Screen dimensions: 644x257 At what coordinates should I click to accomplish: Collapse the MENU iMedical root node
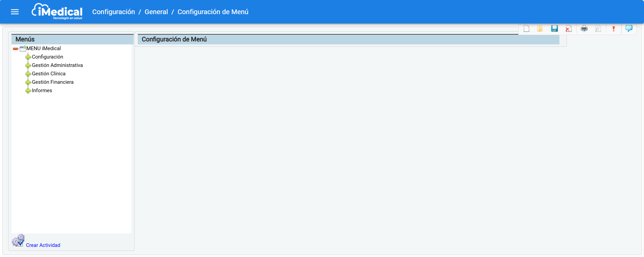click(15, 49)
